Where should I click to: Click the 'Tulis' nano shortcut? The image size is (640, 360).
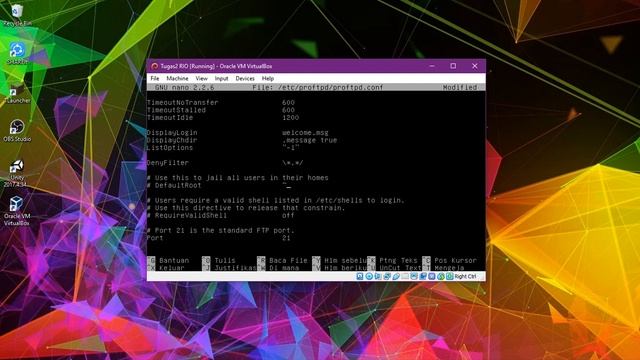225,260
